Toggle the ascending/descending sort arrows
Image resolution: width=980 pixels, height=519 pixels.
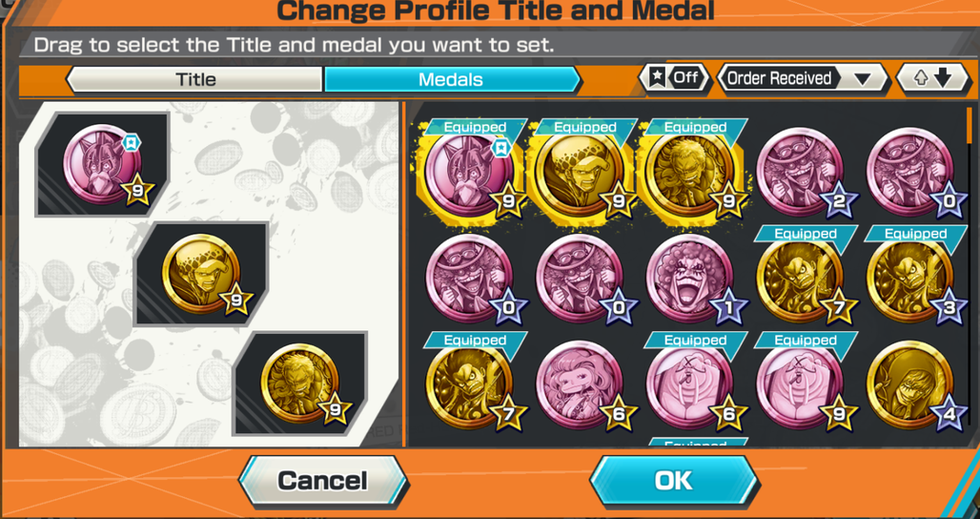click(x=932, y=79)
